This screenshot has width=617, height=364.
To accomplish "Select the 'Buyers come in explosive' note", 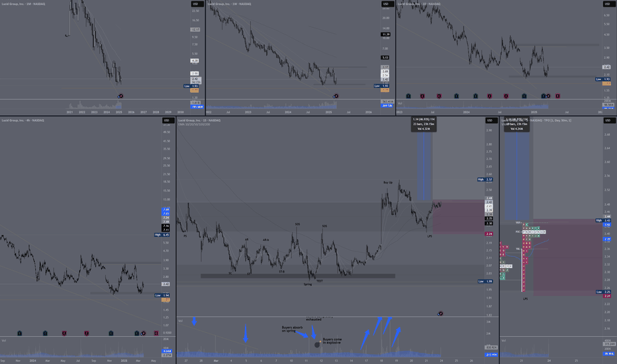I will (332, 341).
